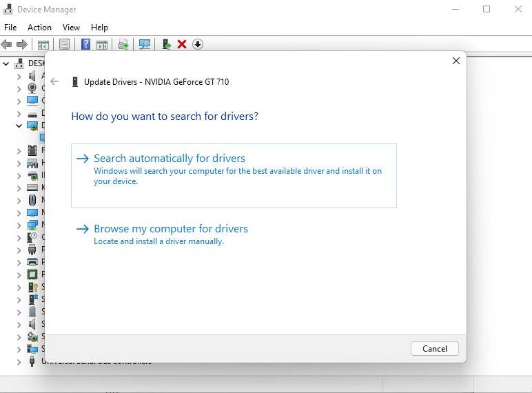Image resolution: width=532 pixels, height=393 pixels.
Task: Select the Display adapters icon in the tree
Action: [x=32, y=125]
